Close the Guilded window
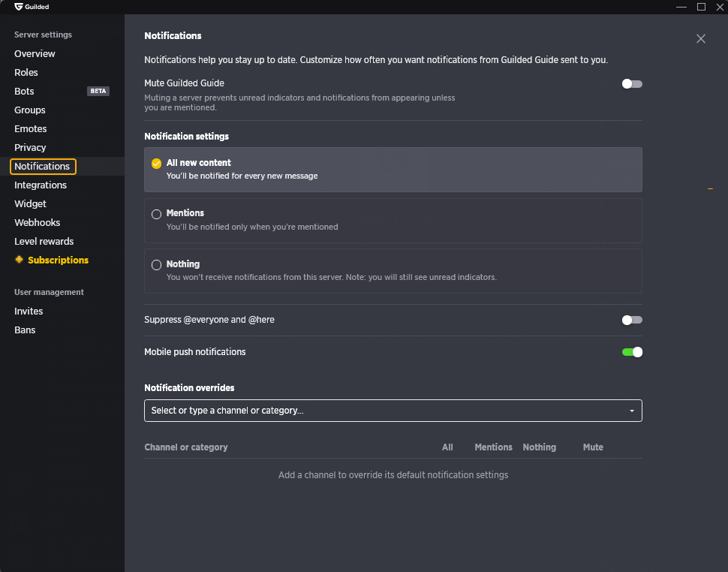Screen dimensions: 728x572 [x=720, y=7]
